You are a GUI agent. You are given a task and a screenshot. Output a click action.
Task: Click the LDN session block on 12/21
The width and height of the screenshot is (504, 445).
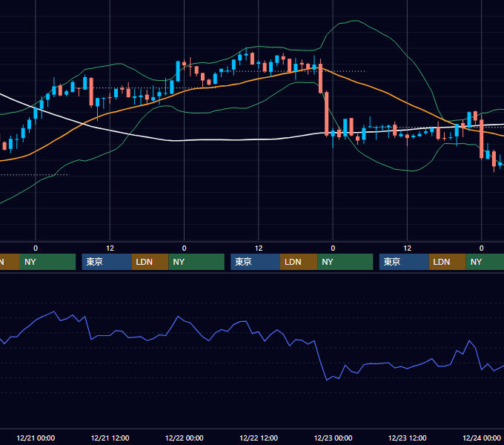(150, 262)
